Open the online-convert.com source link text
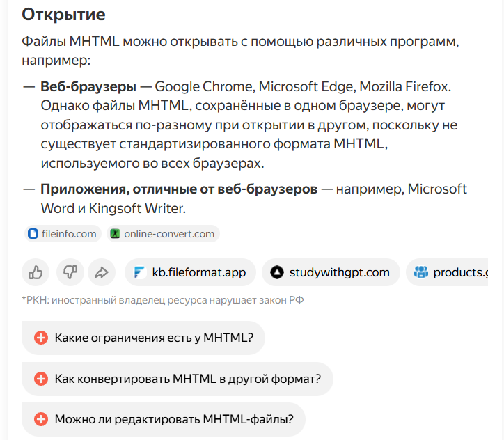The height and width of the screenshot is (440, 504). pyautogui.click(x=169, y=234)
